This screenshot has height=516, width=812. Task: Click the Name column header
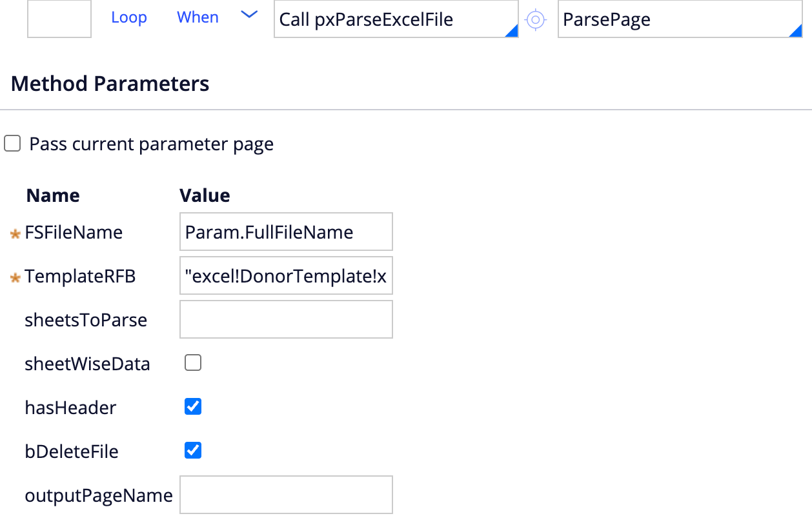(x=53, y=195)
